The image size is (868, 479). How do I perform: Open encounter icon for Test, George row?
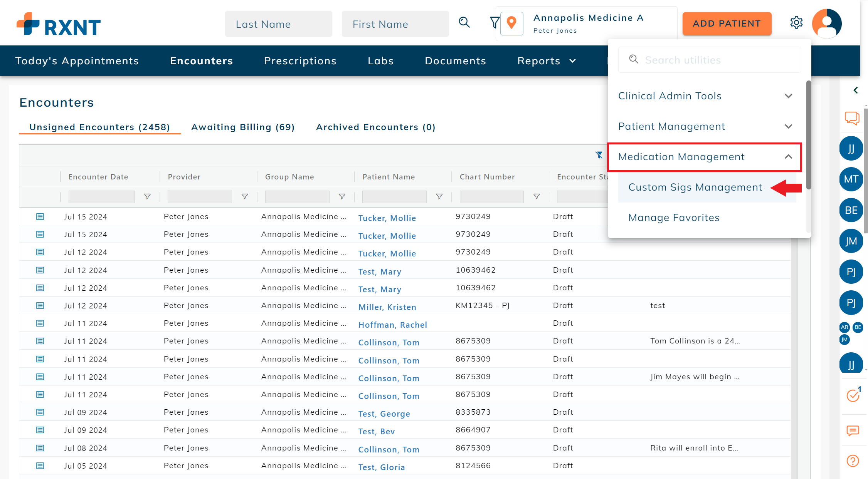coord(40,412)
